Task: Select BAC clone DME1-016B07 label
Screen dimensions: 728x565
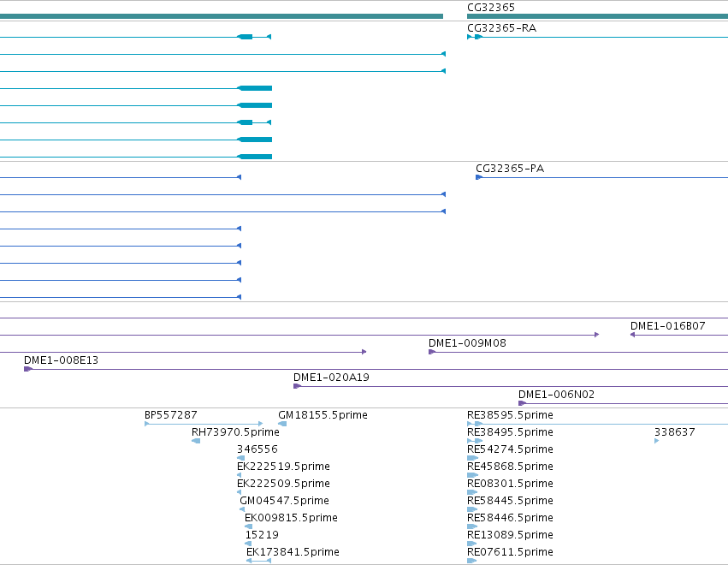Action: click(x=667, y=326)
